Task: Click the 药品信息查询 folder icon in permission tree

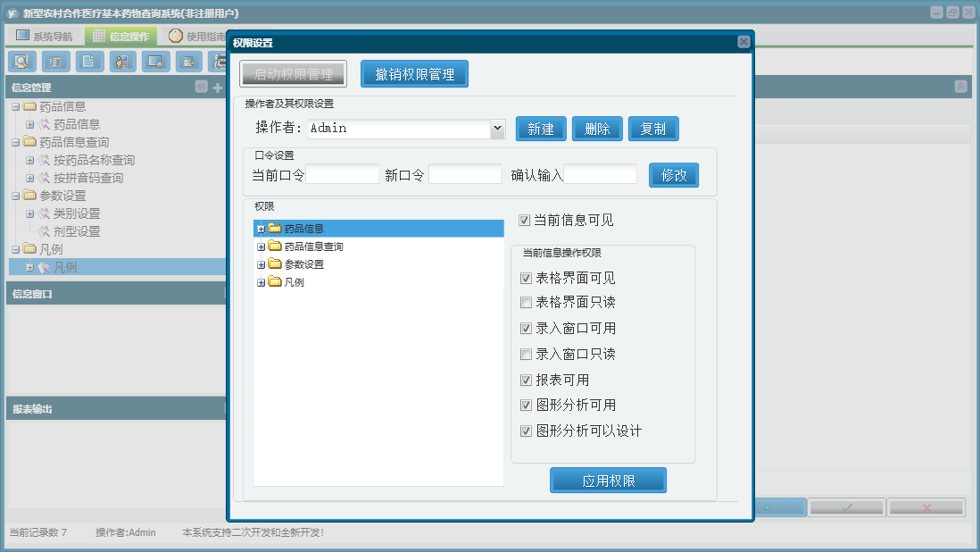Action: coord(275,246)
